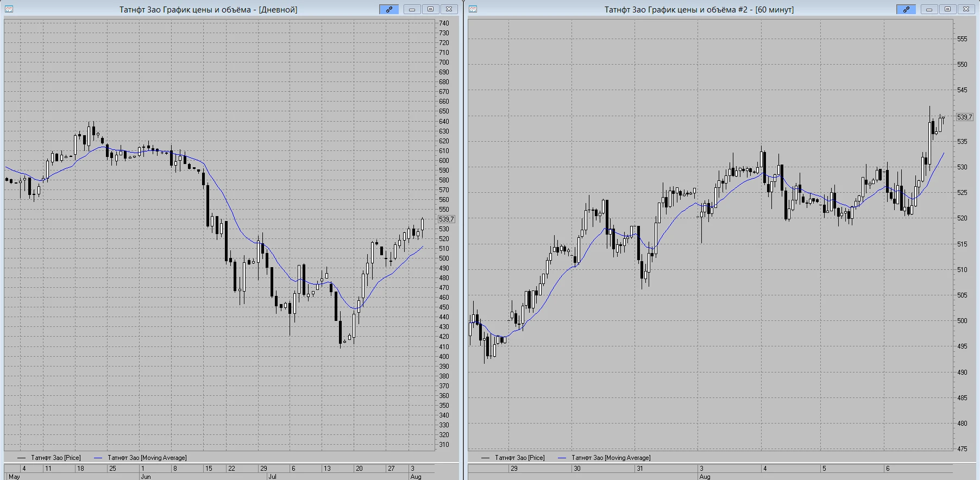
Task: Minimize the daily chart window
Action: (412, 9)
